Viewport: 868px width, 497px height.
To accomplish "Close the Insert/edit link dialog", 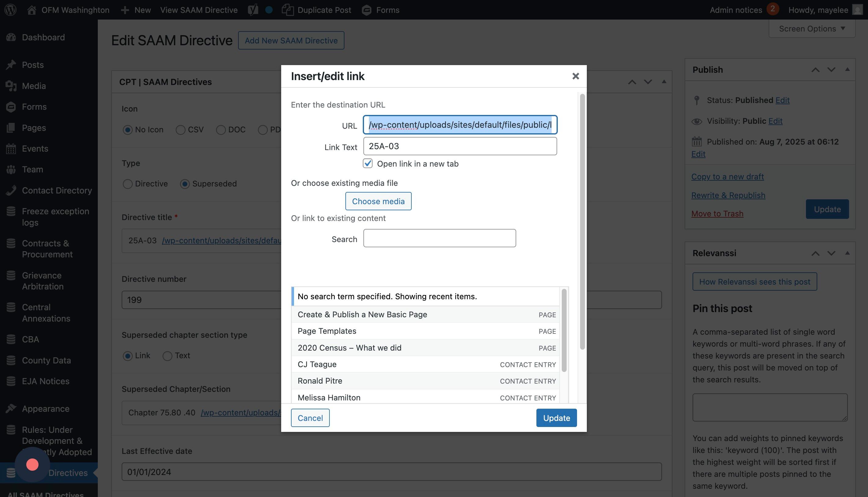I will 576,76.
